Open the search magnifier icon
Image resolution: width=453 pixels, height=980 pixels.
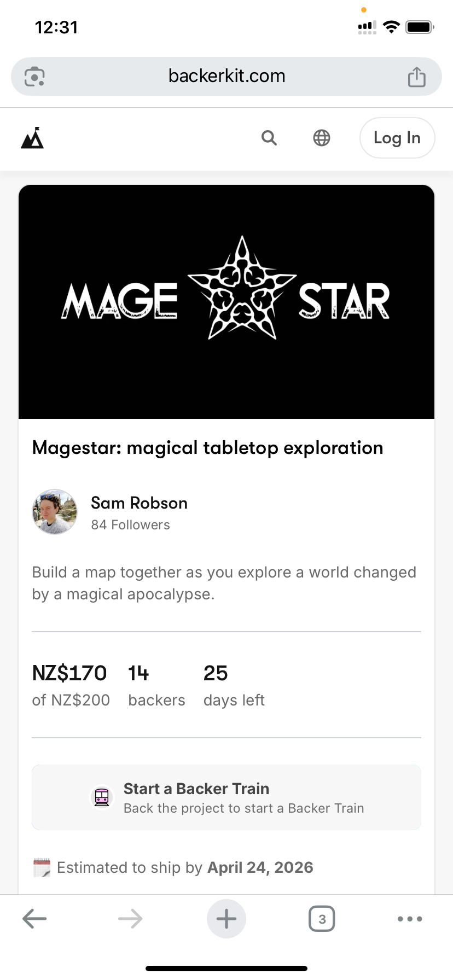(x=269, y=138)
